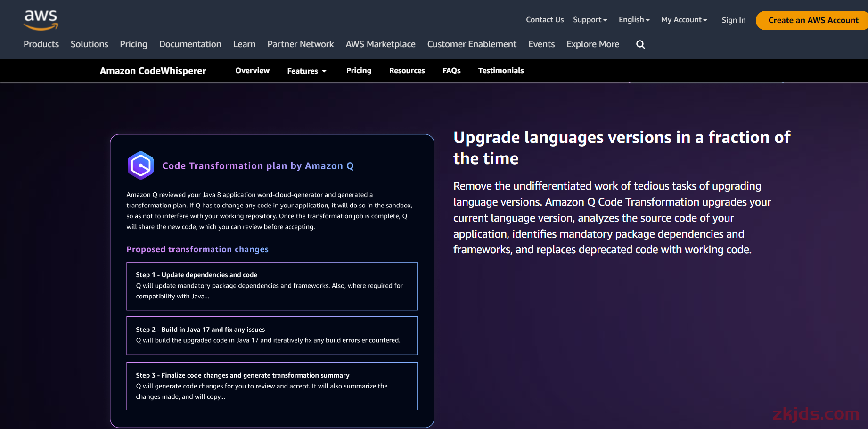Viewport: 868px width, 429px height.
Task: Click 'Upgrade languages versions' headline
Action: 622,148
